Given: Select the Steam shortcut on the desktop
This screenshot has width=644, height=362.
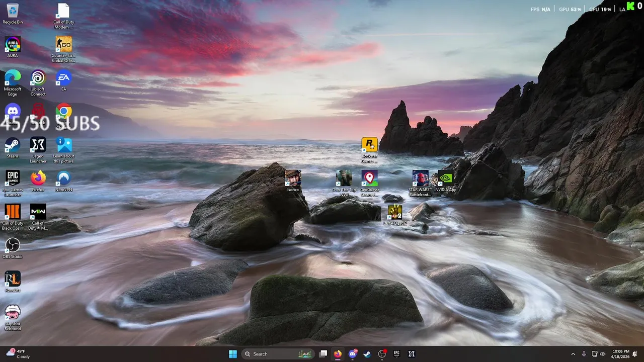Looking at the screenshot, I should click(13, 148).
